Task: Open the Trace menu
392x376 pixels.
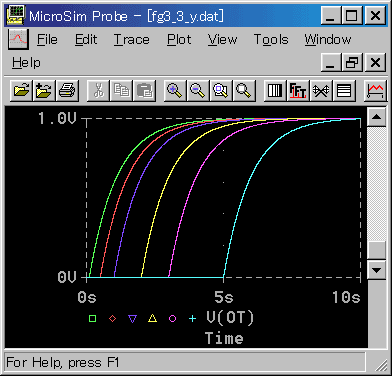Action: coord(132,40)
